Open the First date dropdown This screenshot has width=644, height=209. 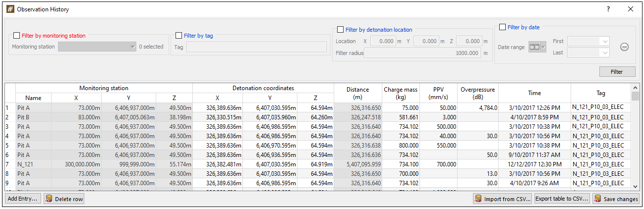tap(588, 42)
